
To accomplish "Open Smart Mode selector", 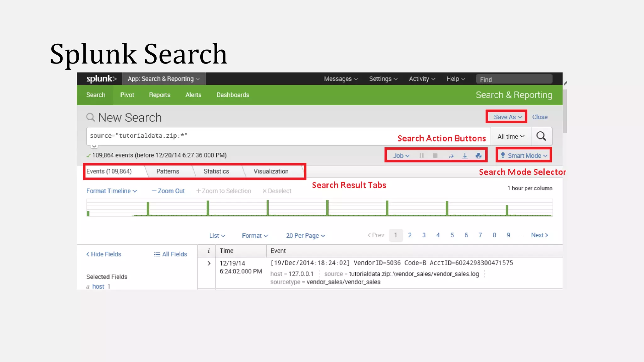I will pos(524,156).
